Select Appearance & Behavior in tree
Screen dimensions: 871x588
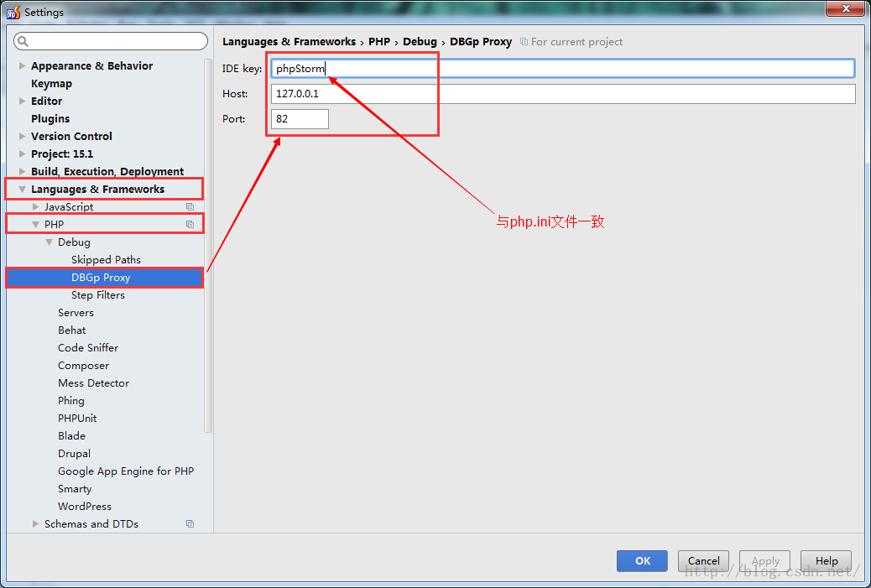tap(91, 65)
